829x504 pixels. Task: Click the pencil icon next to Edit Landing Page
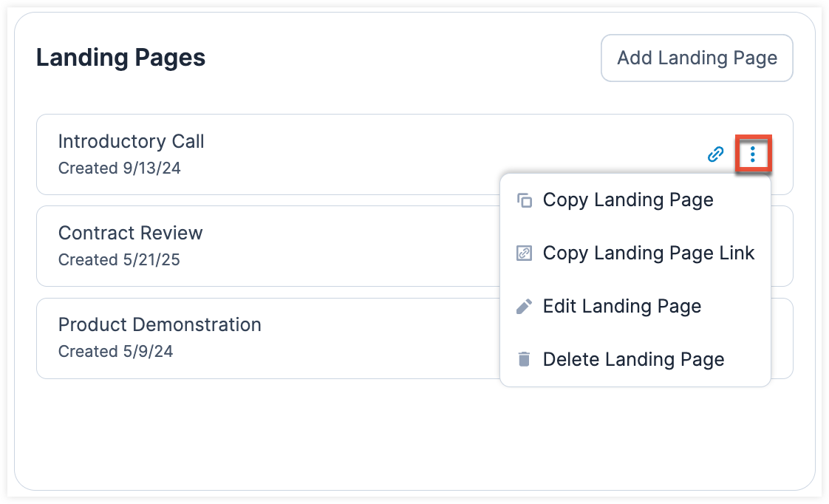coord(525,306)
